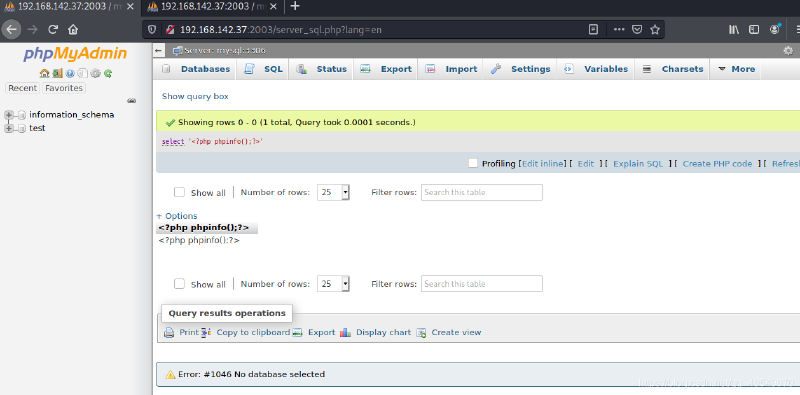The width and height of the screenshot is (800, 395).
Task: Open the Variables tab
Action: click(x=596, y=69)
